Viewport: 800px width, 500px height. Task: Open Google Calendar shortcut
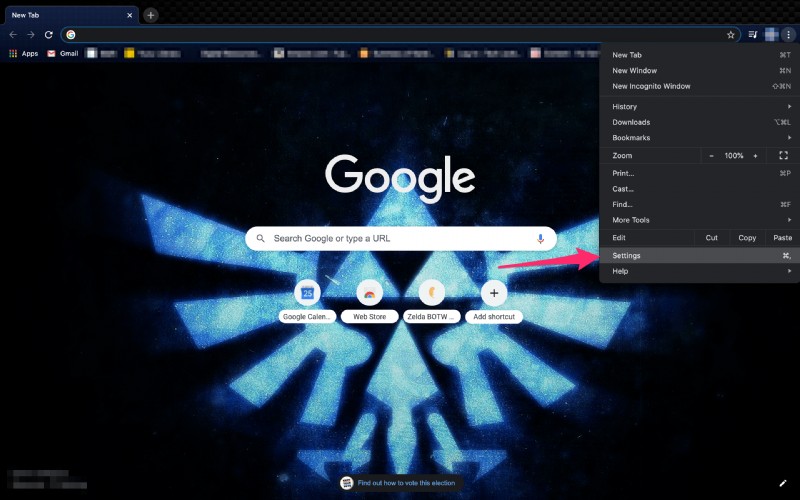click(307, 301)
